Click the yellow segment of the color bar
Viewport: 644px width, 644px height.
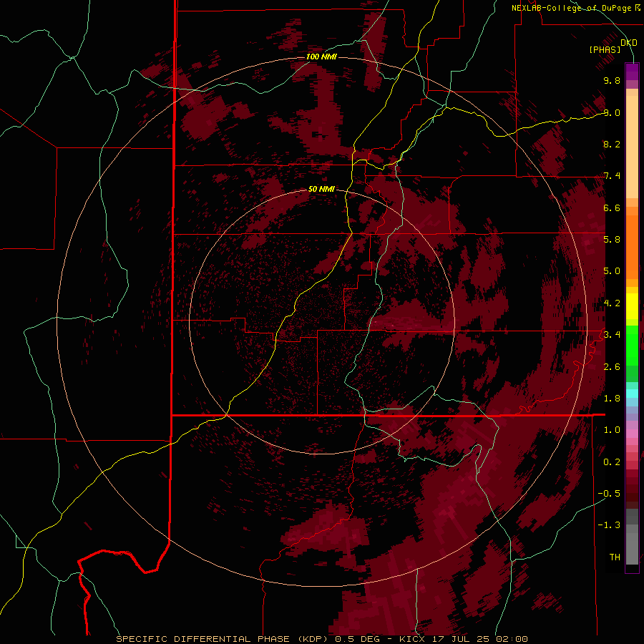tap(632, 306)
